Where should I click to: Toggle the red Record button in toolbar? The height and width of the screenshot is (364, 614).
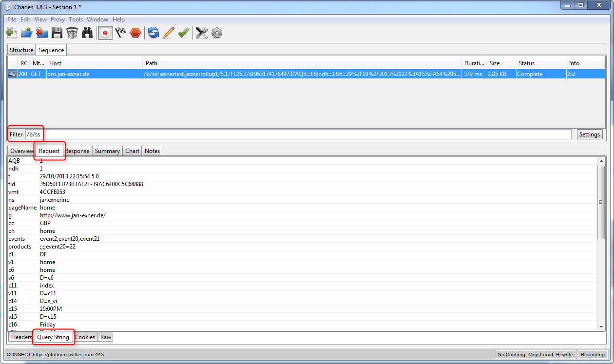(x=105, y=33)
